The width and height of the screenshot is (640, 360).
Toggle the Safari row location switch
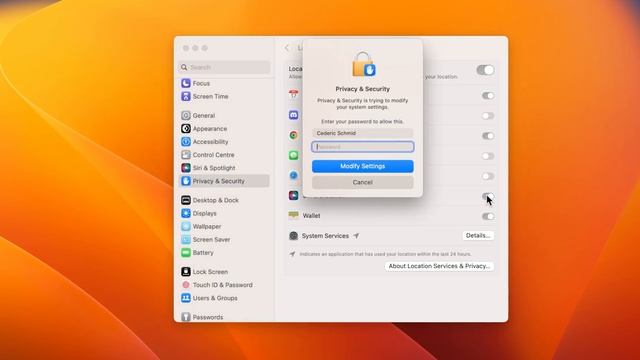point(488,176)
